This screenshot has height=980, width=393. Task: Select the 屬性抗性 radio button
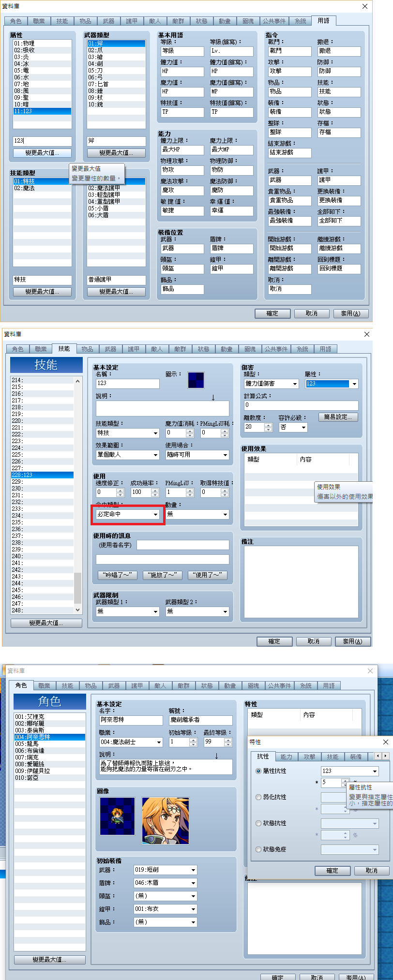(x=258, y=771)
